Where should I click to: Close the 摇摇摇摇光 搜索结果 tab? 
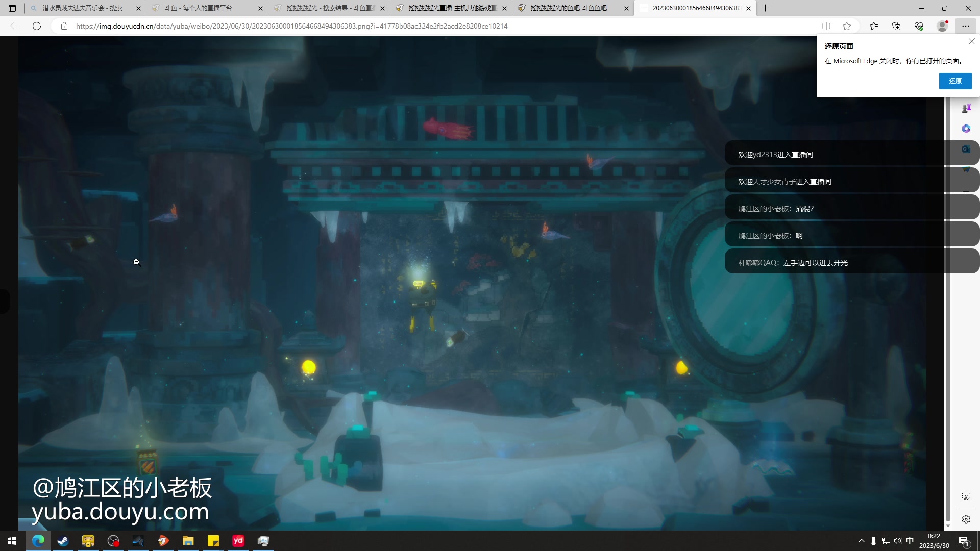pos(382,8)
